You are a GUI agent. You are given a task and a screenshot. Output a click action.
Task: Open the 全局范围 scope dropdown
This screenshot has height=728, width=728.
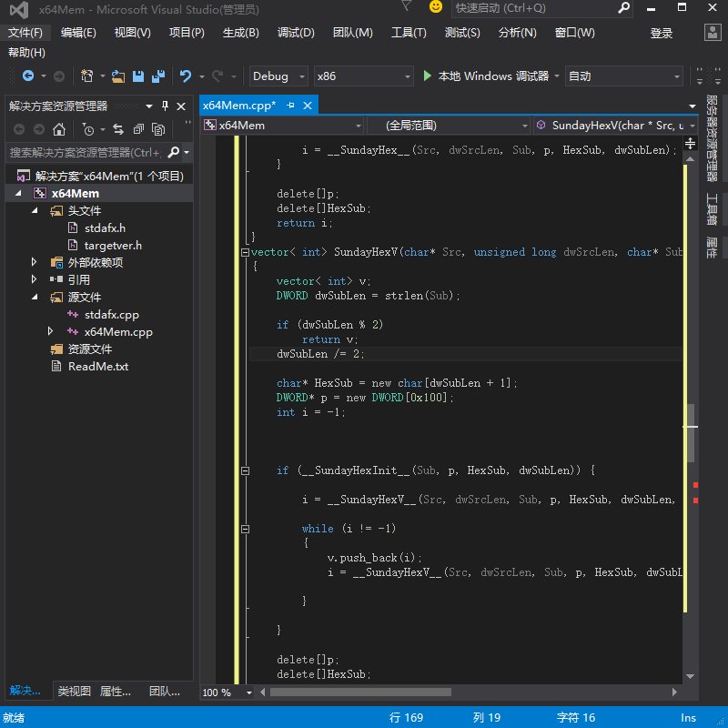[x=449, y=126]
